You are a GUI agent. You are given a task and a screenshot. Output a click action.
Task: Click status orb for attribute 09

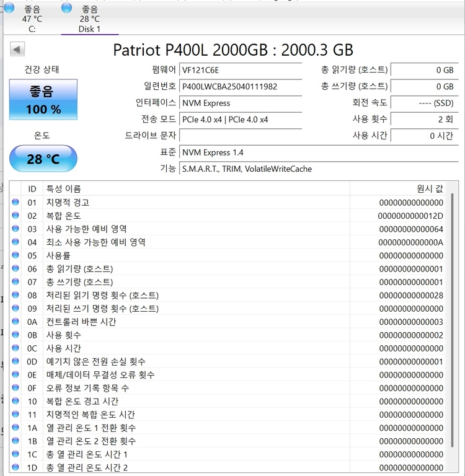coord(15,308)
